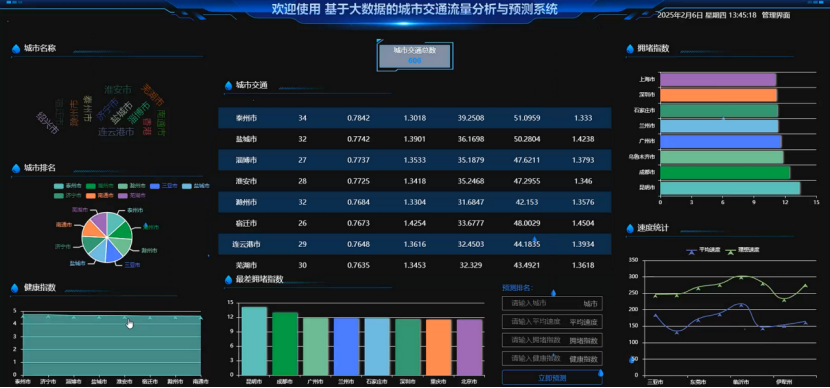
Task: Focus the 请输入拥堵指数 input field
Action: pos(552,340)
